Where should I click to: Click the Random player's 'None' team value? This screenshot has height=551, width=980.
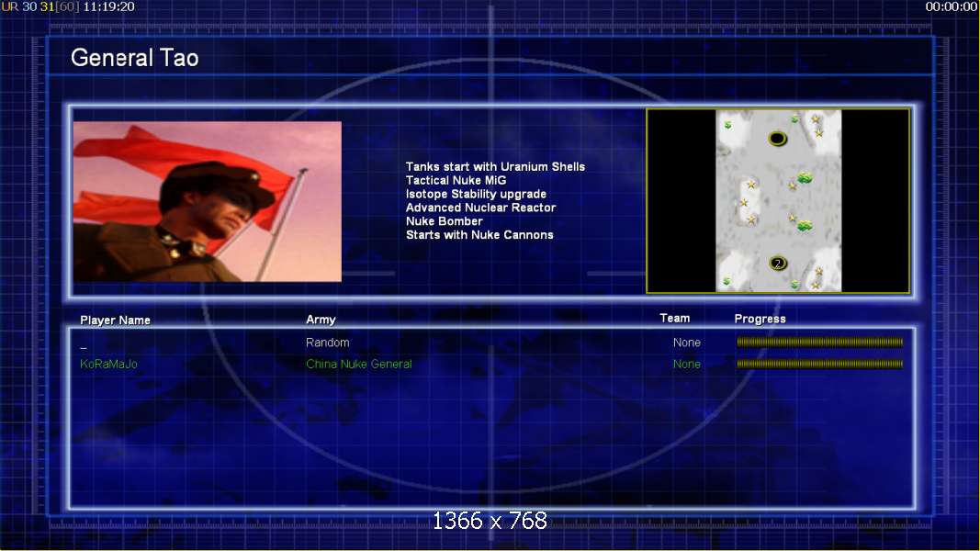point(686,343)
